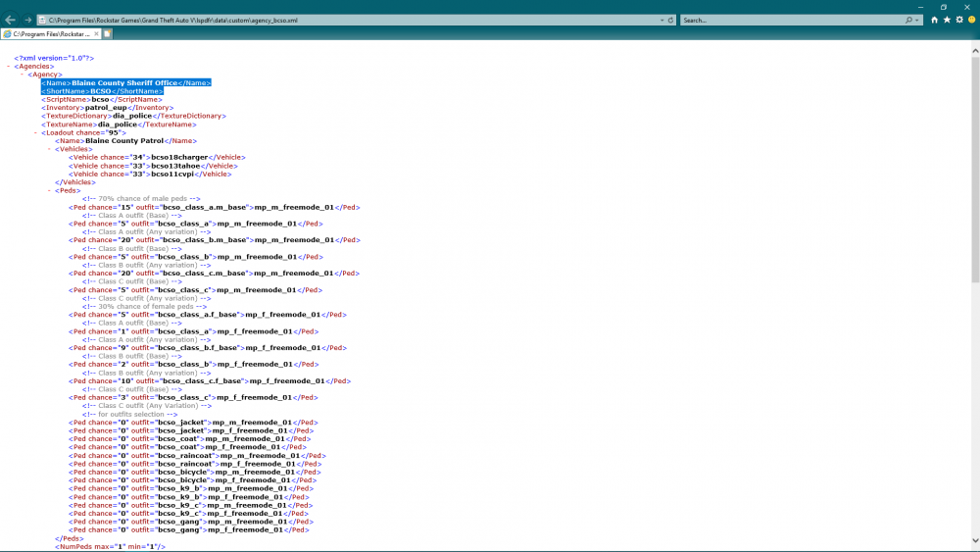
Task: Open the search provider dropdown arrow
Action: click(x=917, y=20)
